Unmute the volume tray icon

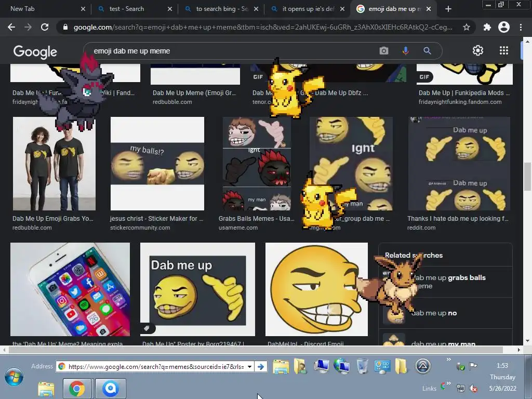pyautogui.click(x=473, y=388)
